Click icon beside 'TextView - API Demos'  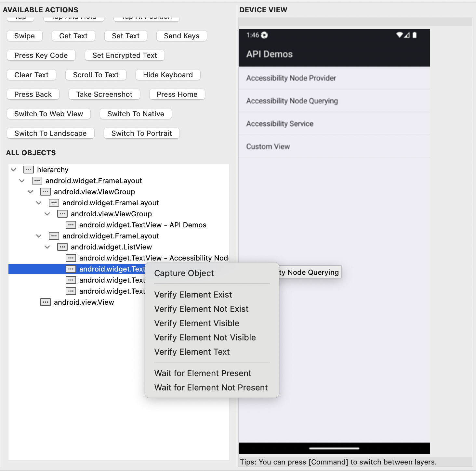coord(71,225)
